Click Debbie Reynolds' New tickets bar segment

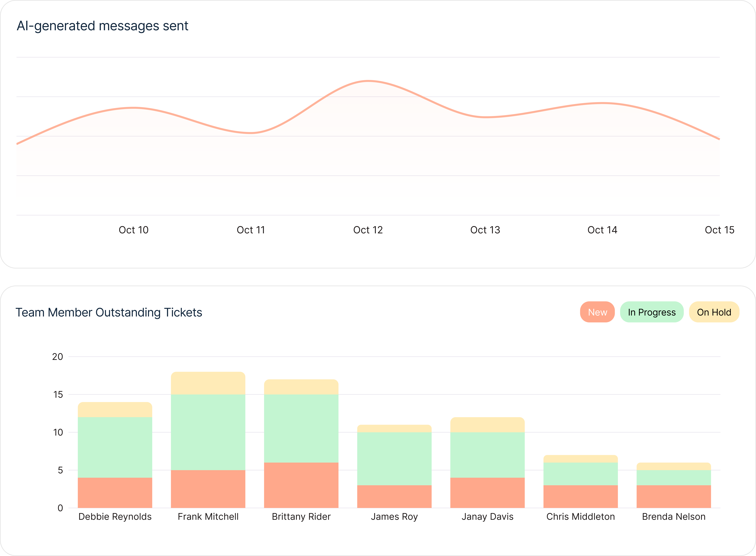(x=115, y=492)
